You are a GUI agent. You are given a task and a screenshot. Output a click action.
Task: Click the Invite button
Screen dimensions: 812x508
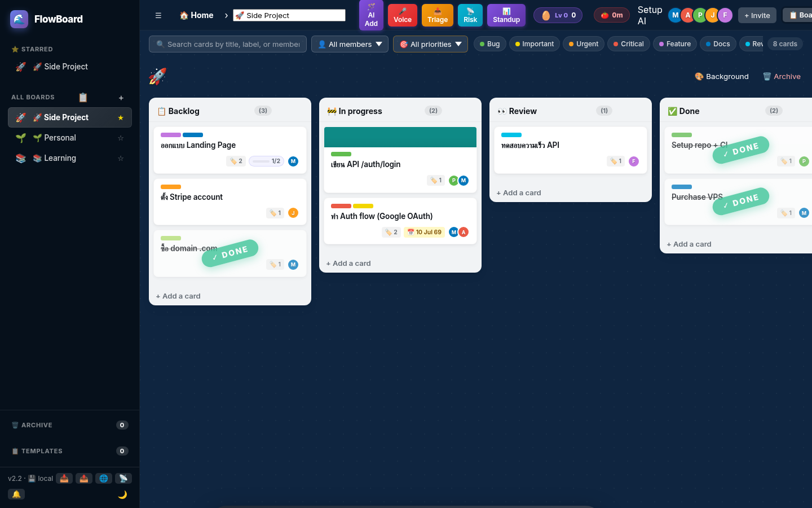click(x=757, y=15)
